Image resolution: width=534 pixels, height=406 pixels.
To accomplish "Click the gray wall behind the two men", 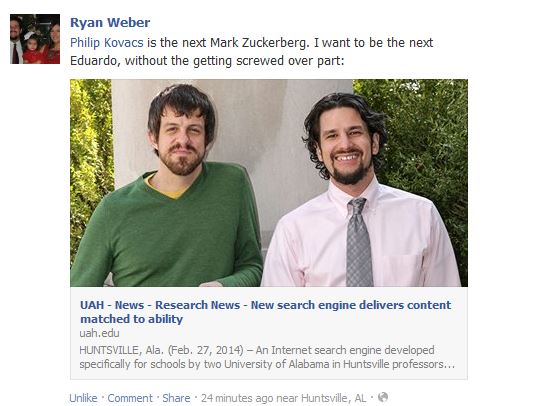I will pos(259,129).
